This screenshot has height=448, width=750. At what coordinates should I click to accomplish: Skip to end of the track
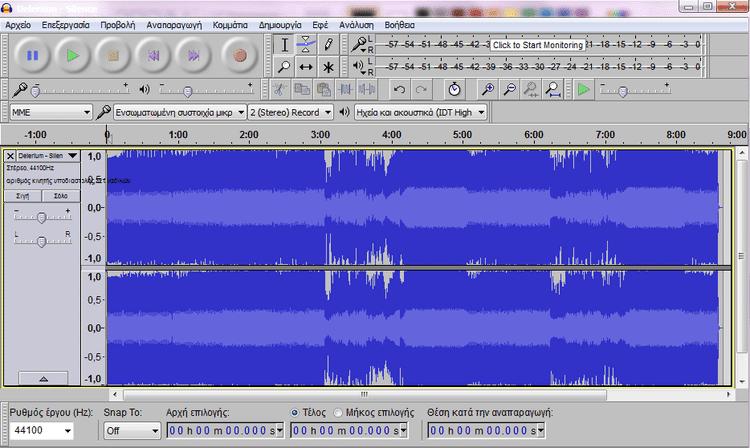tap(193, 56)
